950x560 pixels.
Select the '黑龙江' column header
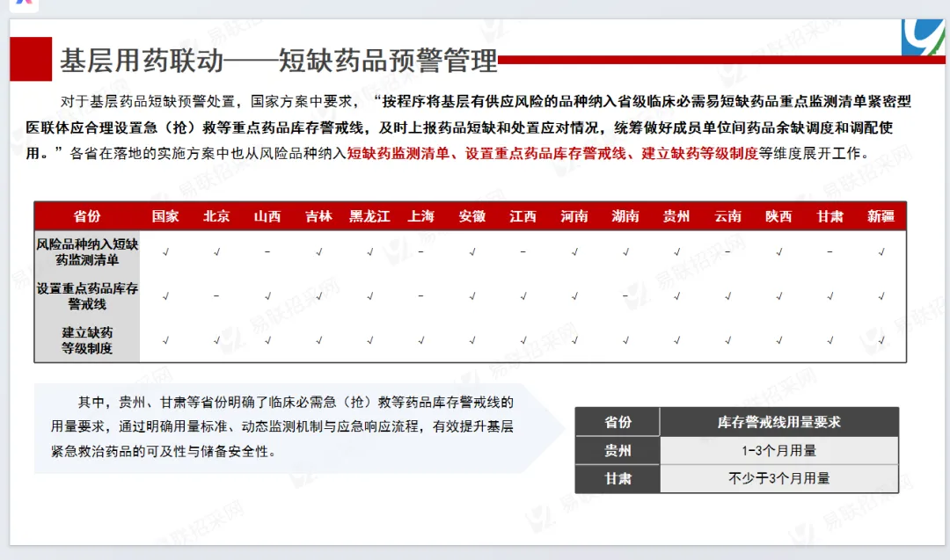[x=369, y=216]
